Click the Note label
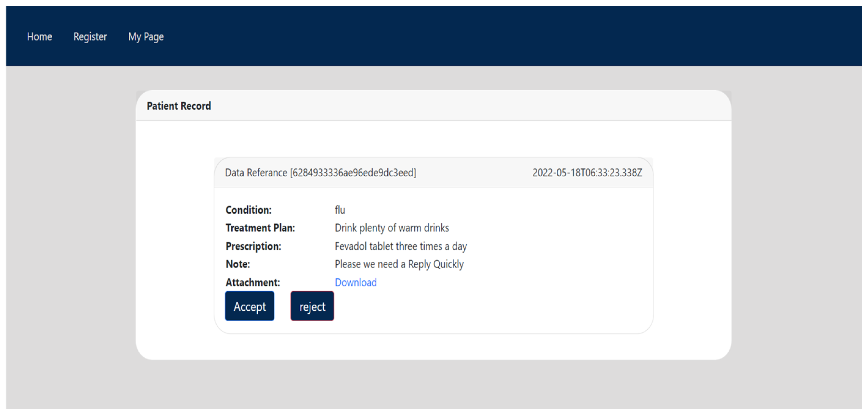The width and height of the screenshot is (868, 415). [238, 264]
